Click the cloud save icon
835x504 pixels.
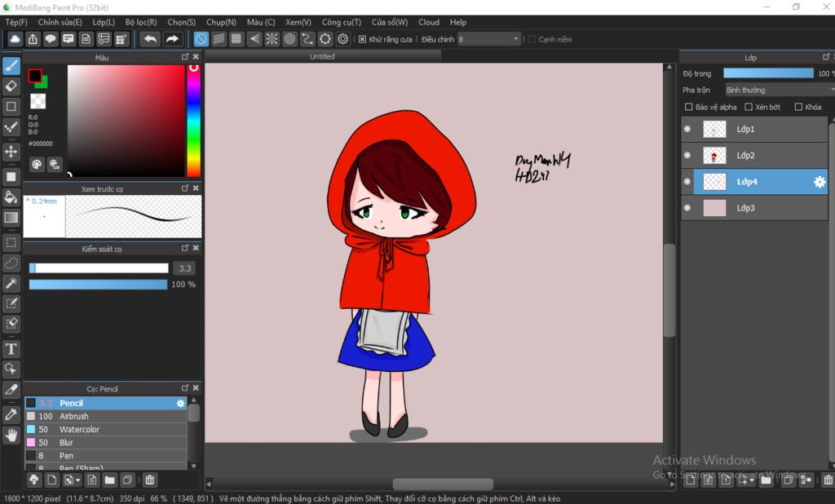point(15,39)
